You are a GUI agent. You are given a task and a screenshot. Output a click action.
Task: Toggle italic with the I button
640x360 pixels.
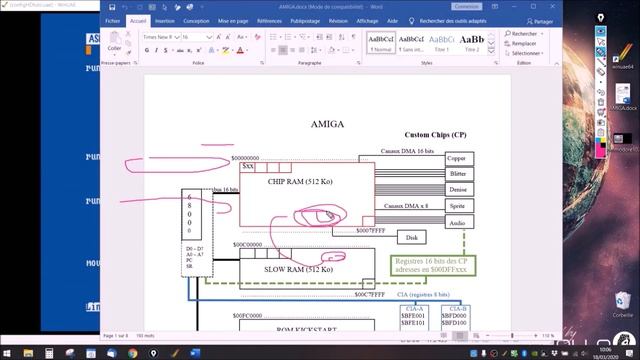(x=156, y=50)
